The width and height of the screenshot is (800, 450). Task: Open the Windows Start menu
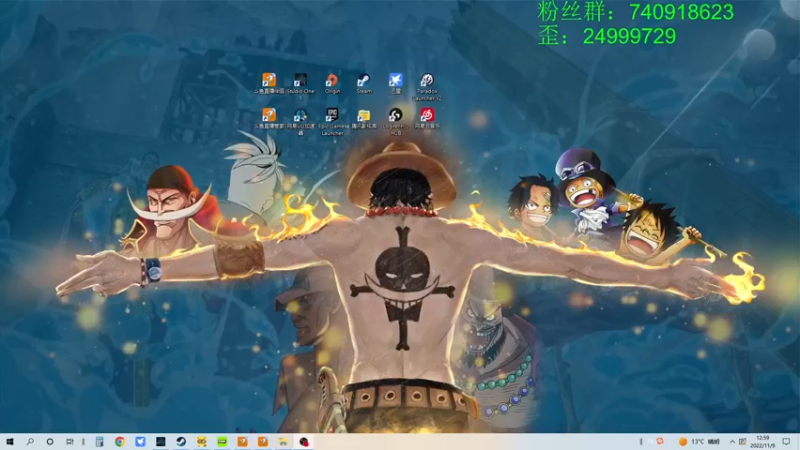(10, 441)
